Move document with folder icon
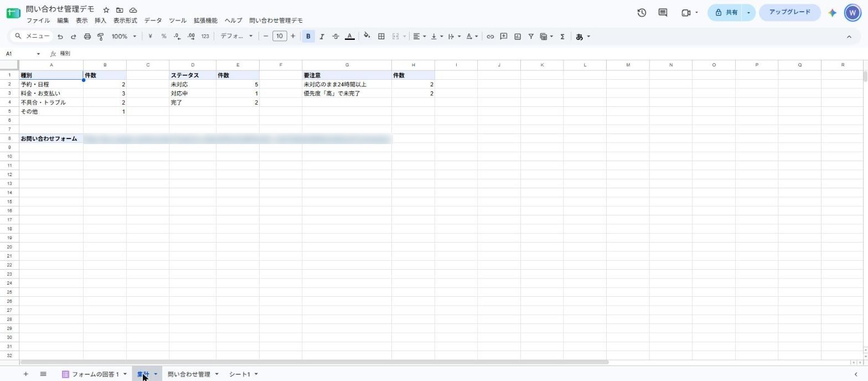Screen dimensions: 868x381 pos(120,10)
